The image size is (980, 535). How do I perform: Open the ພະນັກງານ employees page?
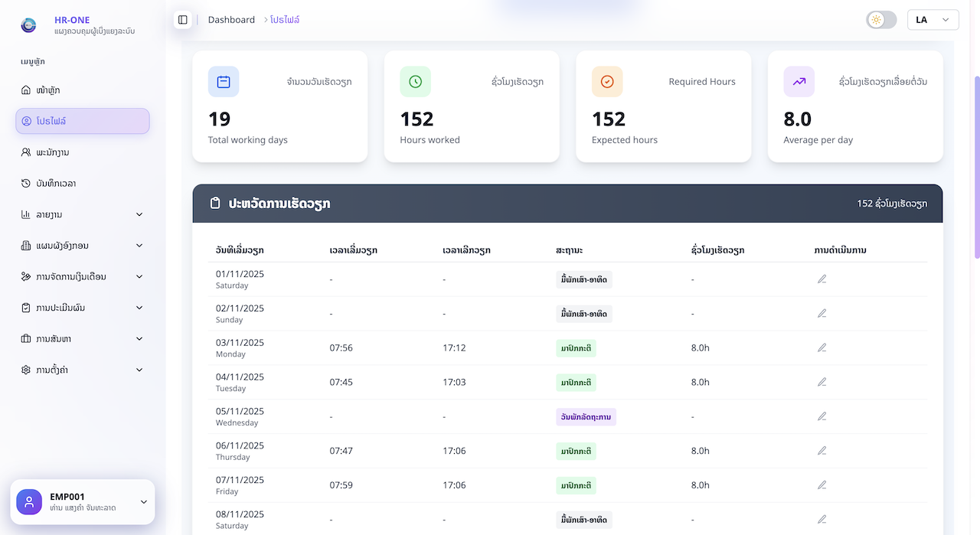53,152
